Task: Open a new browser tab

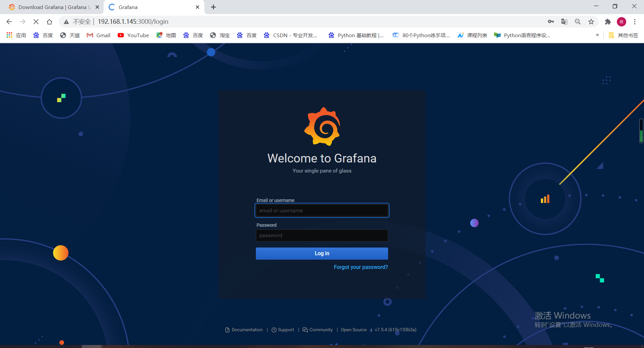Action: tap(213, 7)
